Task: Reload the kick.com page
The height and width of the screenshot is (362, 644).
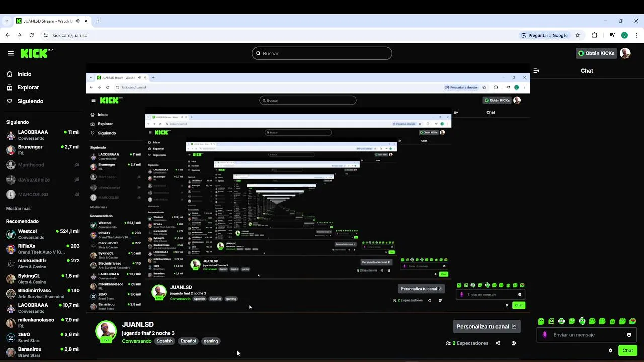Action: pos(31,35)
